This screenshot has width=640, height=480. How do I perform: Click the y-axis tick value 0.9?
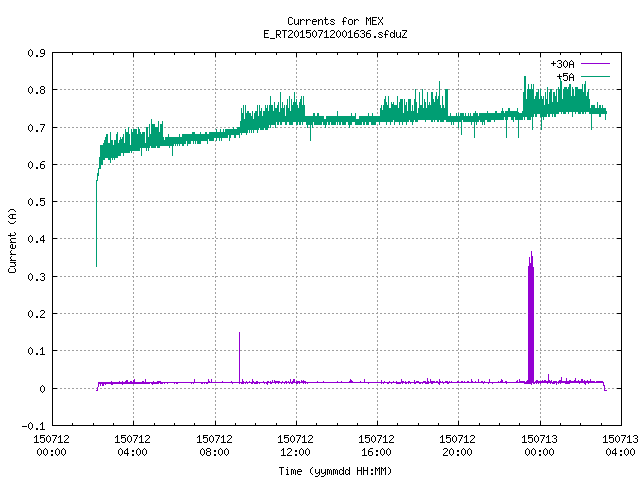tap(36, 53)
